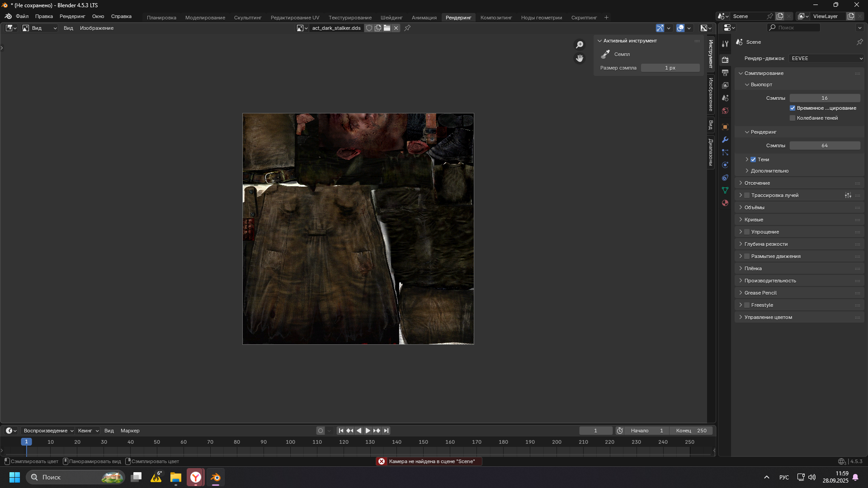
Task: Open the World properties tab icon
Action: (725, 111)
